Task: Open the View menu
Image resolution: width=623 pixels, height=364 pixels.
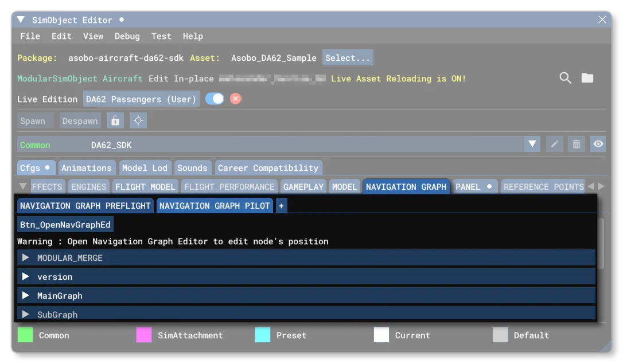Action: tap(94, 36)
